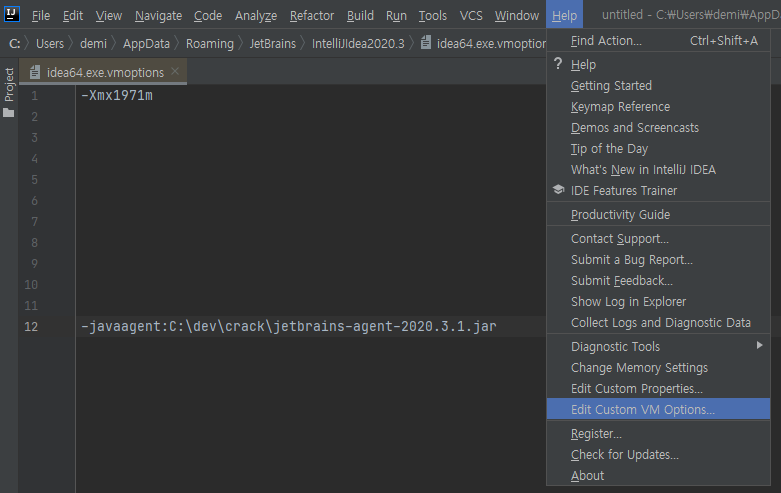Screen dimensions: 781x493
Task: Open Demos and Screencasts
Action: (x=658, y=127)
